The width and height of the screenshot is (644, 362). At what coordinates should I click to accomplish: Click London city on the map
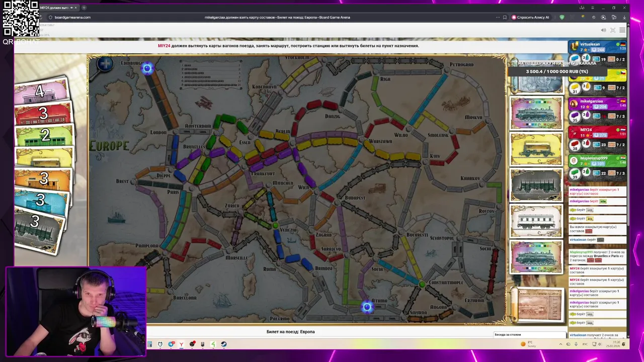158,132
